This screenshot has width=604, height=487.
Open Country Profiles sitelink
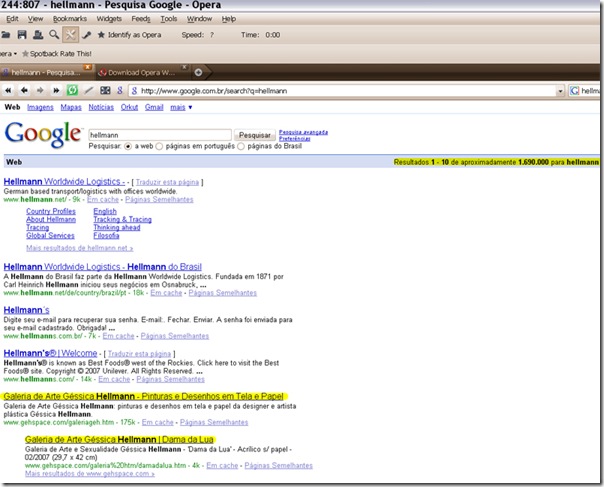pyautogui.click(x=51, y=211)
